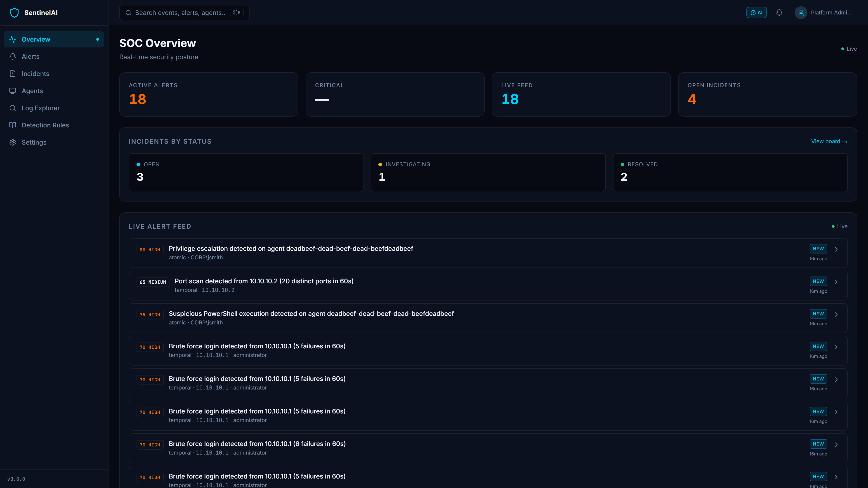868x488 pixels.
Task: Open Log Explorer
Action: [x=54, y=108]
